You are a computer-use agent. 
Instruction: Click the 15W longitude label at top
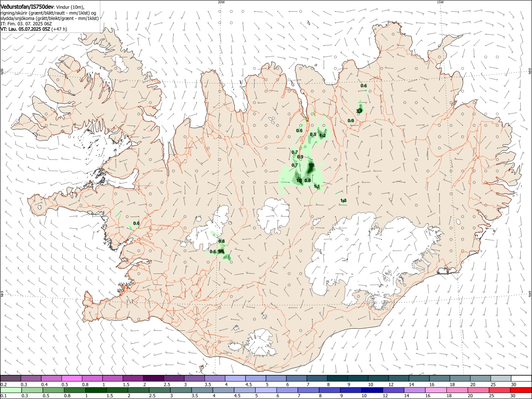point(440,2)
